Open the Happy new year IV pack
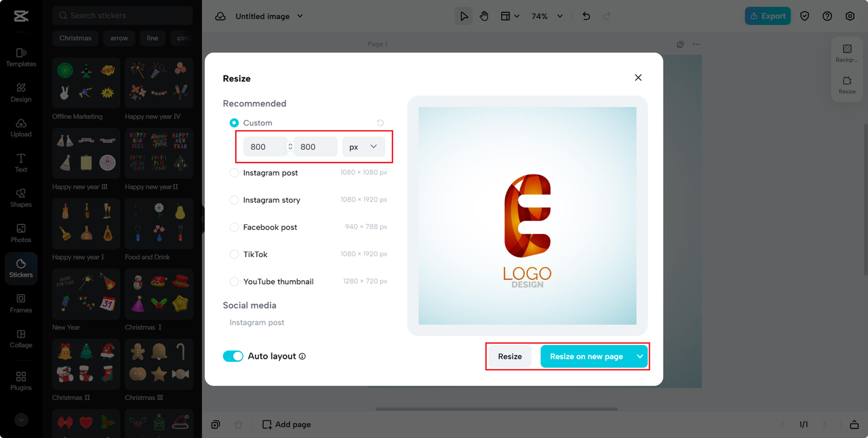 tap(159, 83)
